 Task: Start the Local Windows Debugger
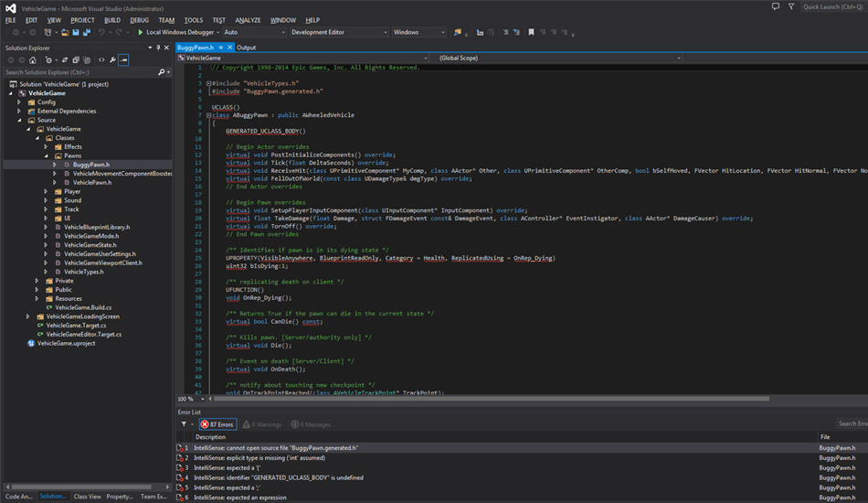[x=177, y=32]
